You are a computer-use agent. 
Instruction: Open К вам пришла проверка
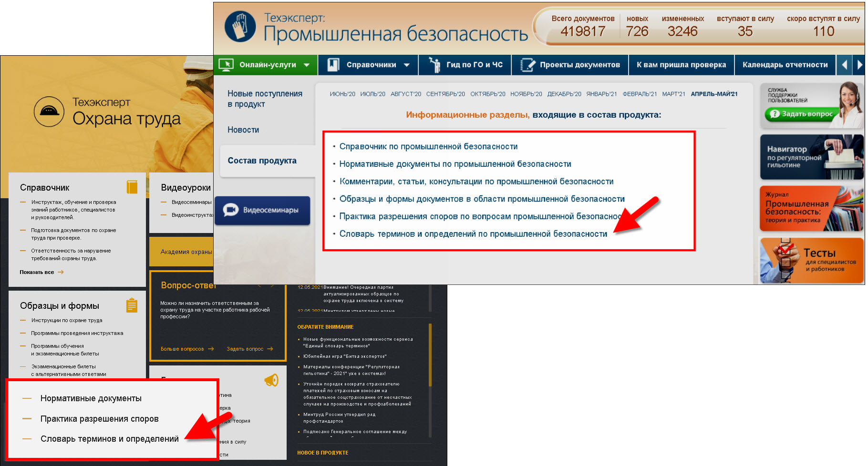(x=682, y=65)
